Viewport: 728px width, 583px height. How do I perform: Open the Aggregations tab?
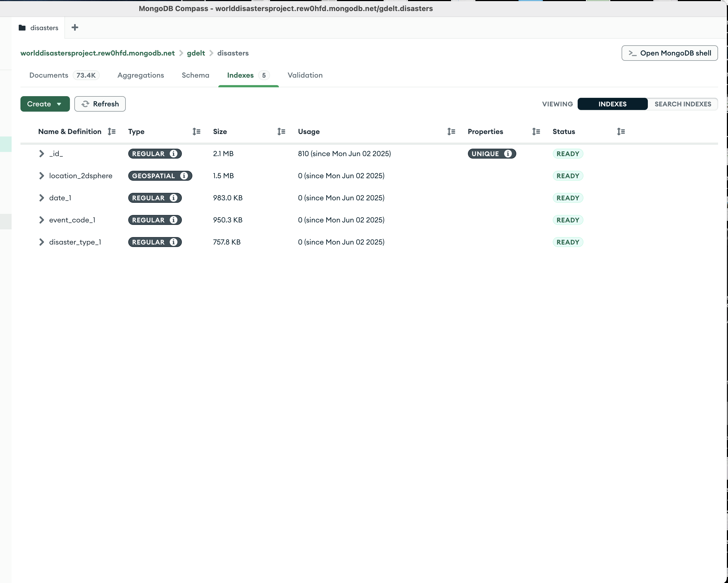(x=140, y=75)
